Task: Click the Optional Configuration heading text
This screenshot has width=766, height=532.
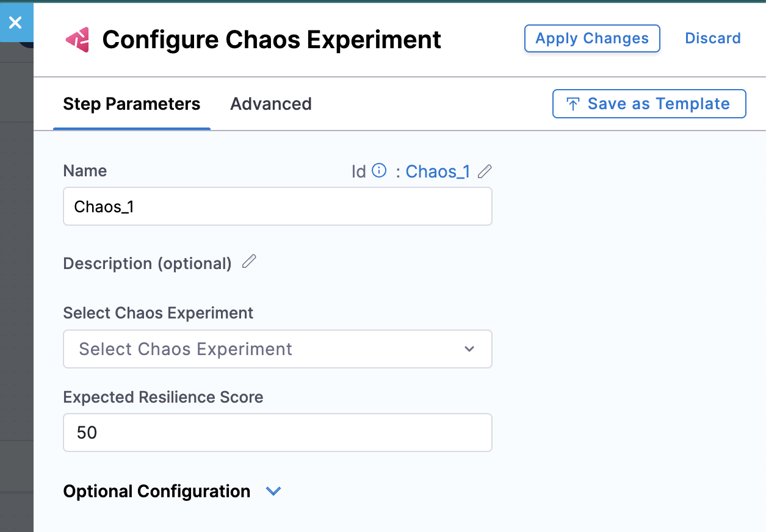Action: tap(157, 491)
